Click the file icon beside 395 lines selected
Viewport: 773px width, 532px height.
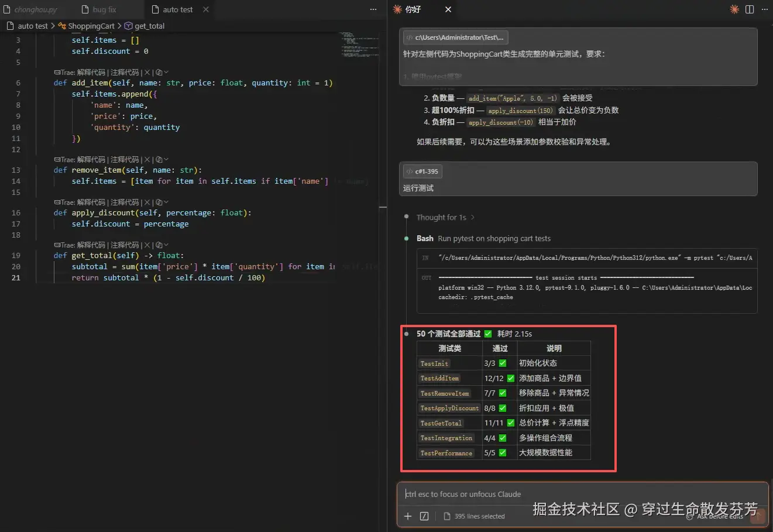pyautogui.click(x=447, y=516)
